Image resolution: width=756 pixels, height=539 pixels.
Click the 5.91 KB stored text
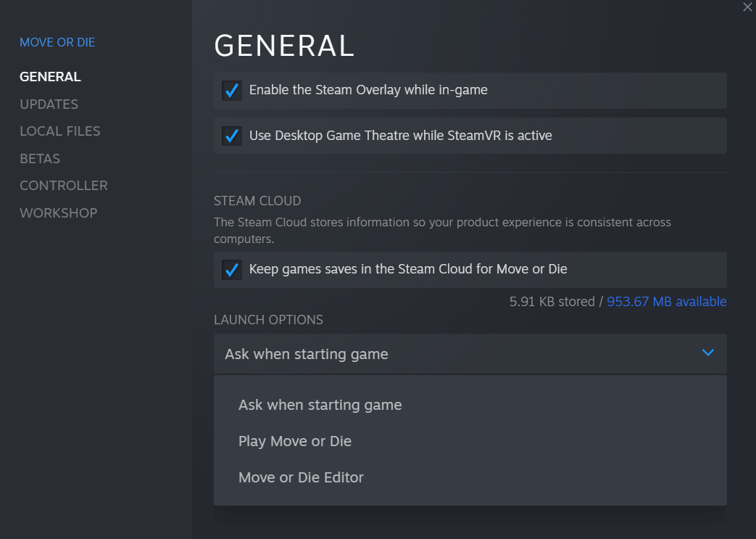click(552, 302)
